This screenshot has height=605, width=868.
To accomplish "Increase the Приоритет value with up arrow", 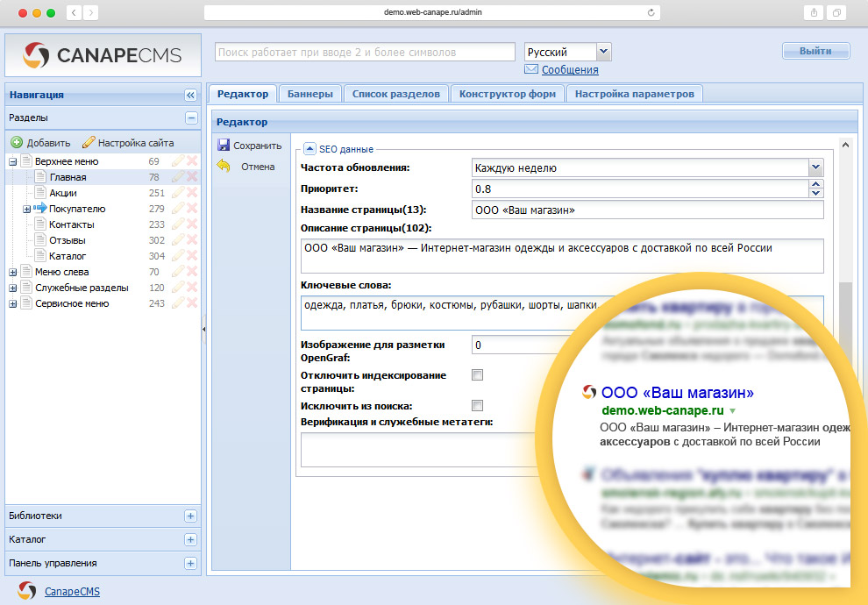I will pos(815,184).
